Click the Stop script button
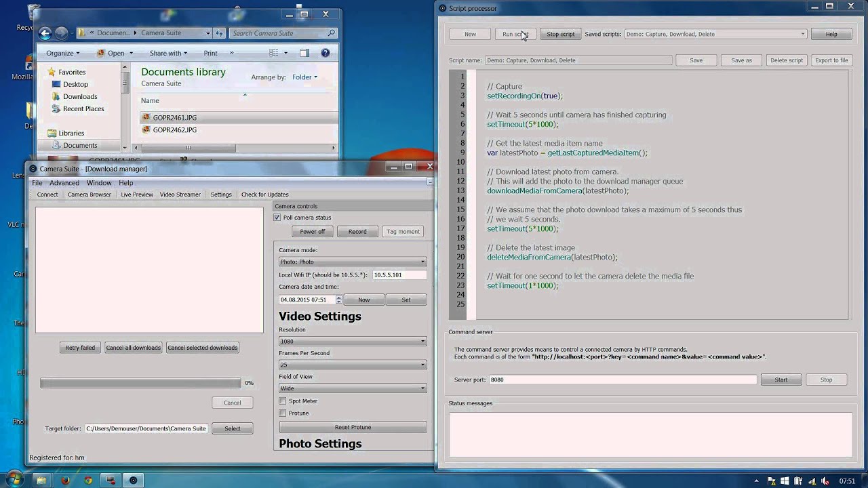The image size is (868, 488). [x=560, y=34]
